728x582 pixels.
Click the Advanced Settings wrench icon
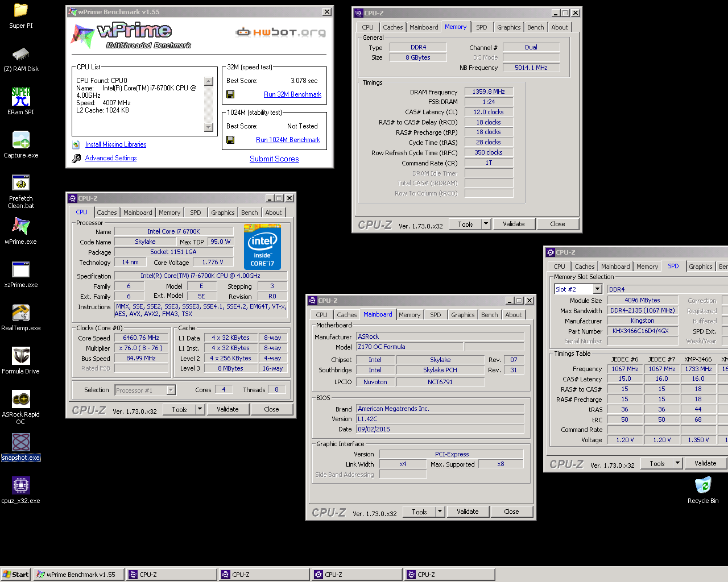tap(76, 158)
